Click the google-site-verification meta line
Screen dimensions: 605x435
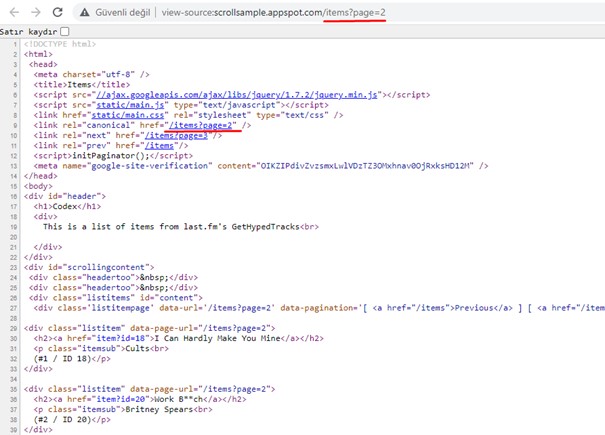[261, 166]
